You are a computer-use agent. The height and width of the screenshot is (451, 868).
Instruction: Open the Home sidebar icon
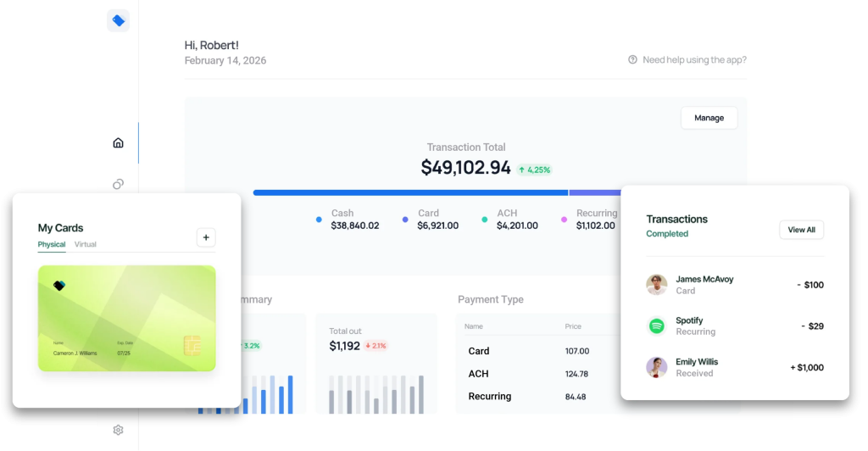(118, 142)
